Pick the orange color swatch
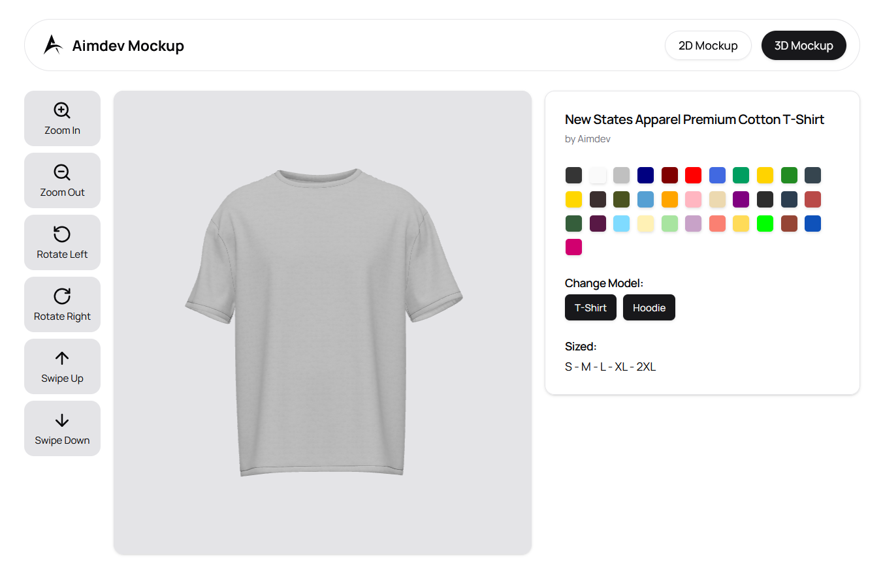The width and height of the screenshot is (883, 588). coord(669,199)
